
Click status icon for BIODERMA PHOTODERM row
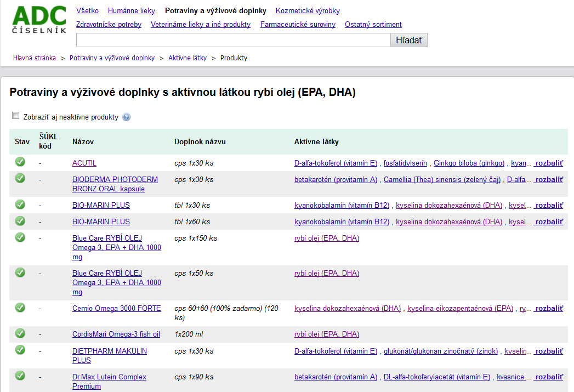[20, 178]
